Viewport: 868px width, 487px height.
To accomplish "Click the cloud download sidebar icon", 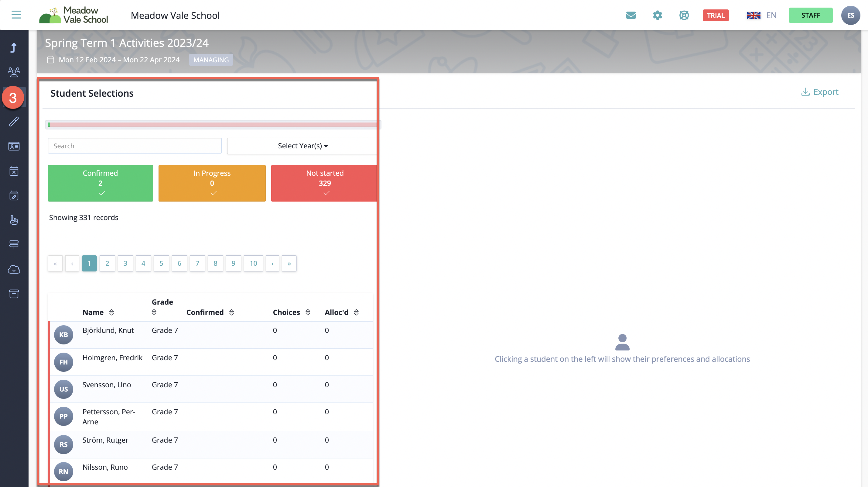I will pos(14,269).
